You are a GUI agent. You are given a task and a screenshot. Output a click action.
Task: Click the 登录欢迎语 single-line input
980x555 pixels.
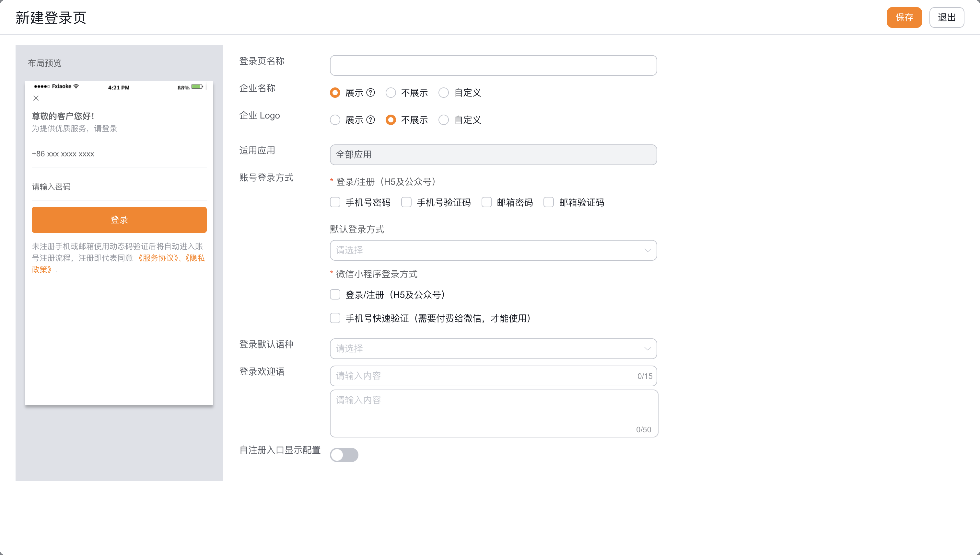pyautogui.click(x=493, y=376)
